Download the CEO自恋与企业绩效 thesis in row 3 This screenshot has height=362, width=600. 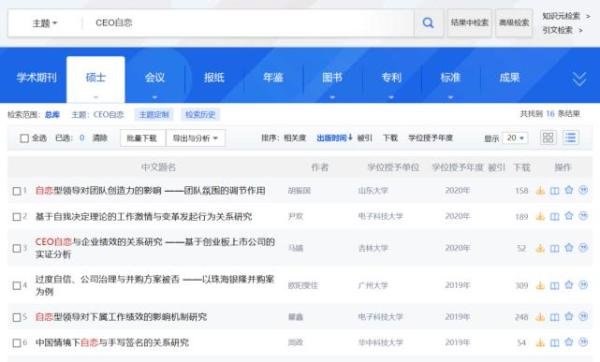click(x=540, y=248)
